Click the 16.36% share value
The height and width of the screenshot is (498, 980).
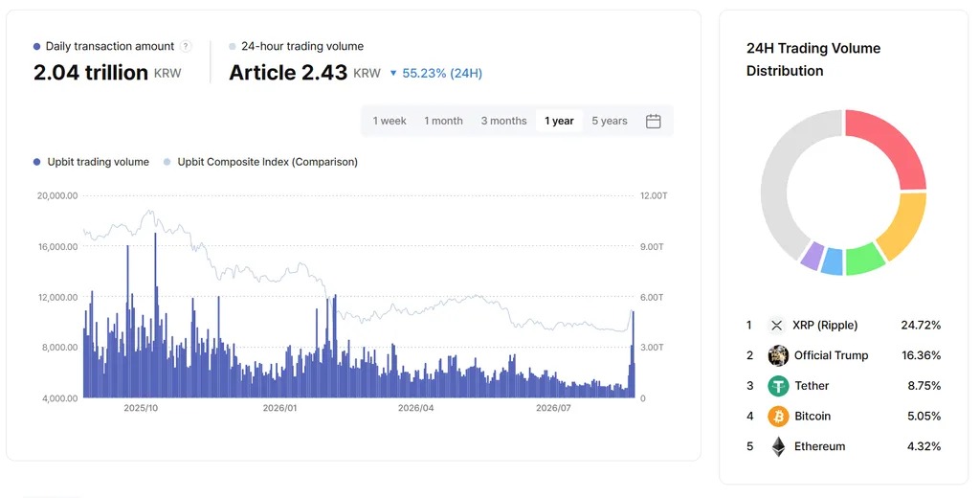pyautogui.click(x=921, y=355)
